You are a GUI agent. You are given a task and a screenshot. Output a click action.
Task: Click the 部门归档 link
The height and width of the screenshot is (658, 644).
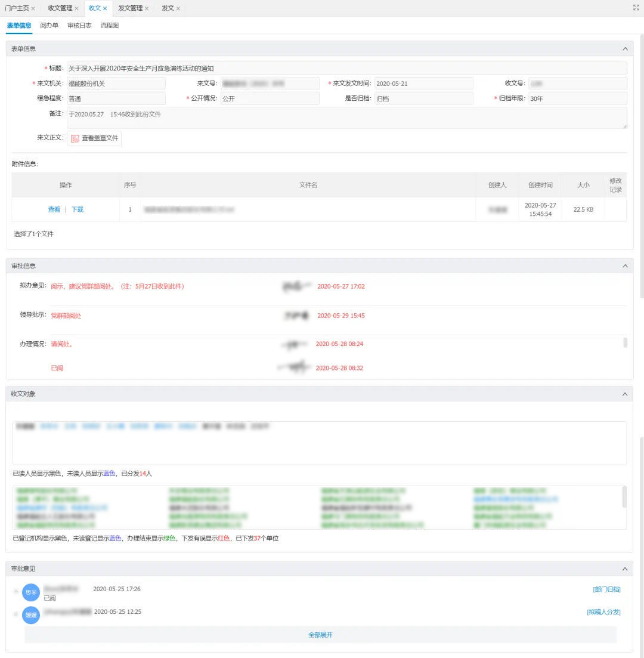tap(606, 589)
